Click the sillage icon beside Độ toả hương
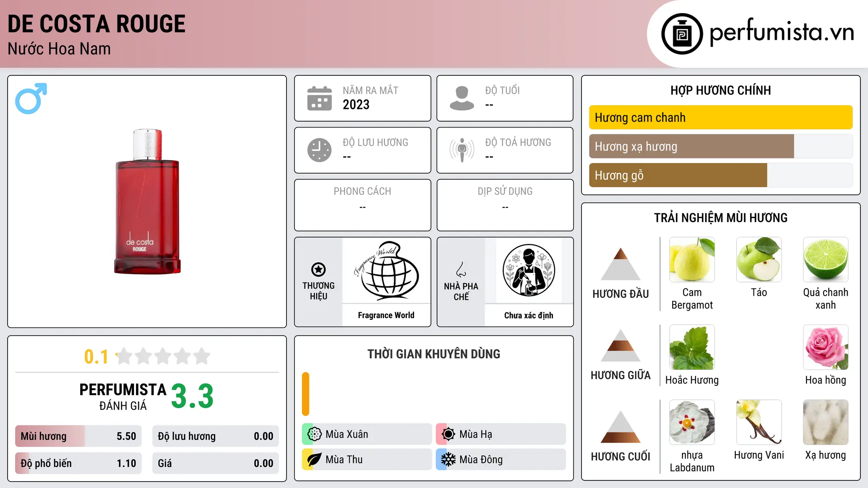 click(x=462, y=150)
